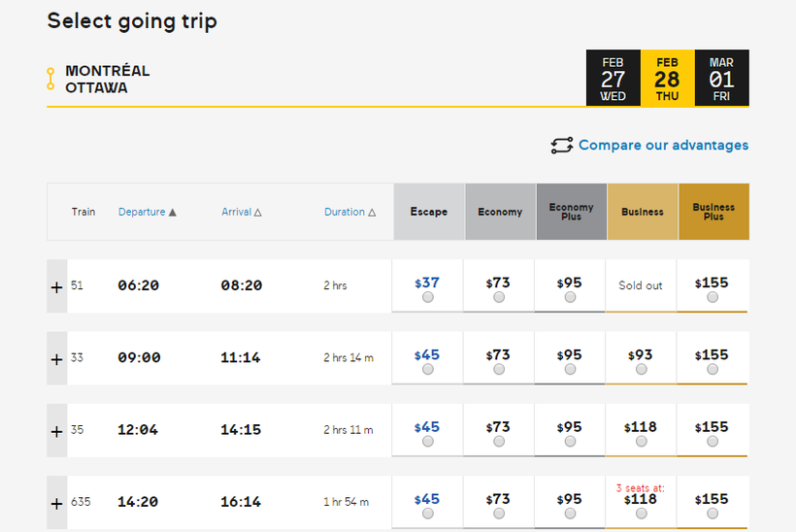
Task: Click the Departure column header link
Action: pos(141,213)
